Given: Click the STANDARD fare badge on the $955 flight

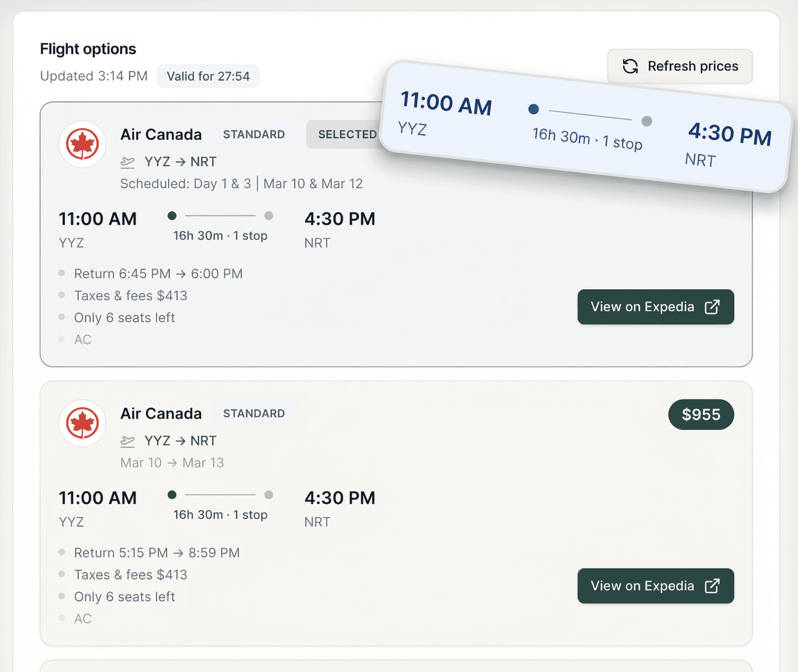Looking at the screenshot, I should [x=254, y=413].
